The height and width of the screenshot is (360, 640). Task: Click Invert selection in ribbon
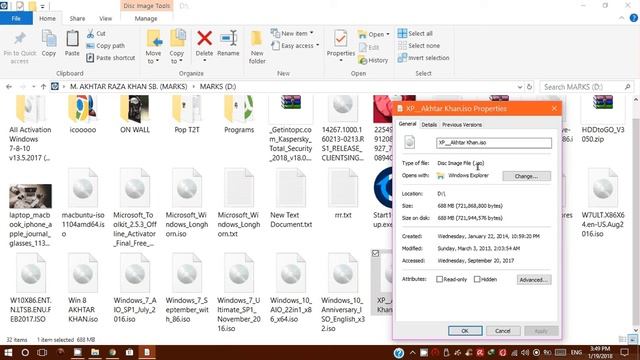(x=423, y=58)
